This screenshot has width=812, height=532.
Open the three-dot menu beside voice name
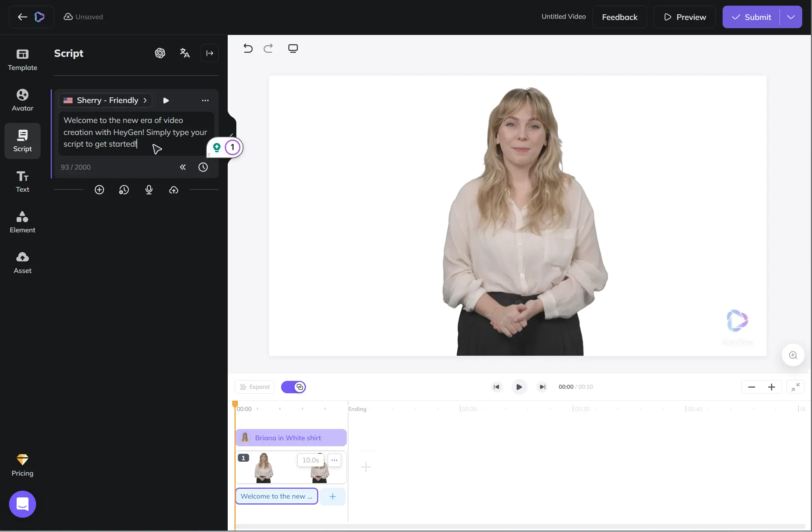[x=205, y=100]
